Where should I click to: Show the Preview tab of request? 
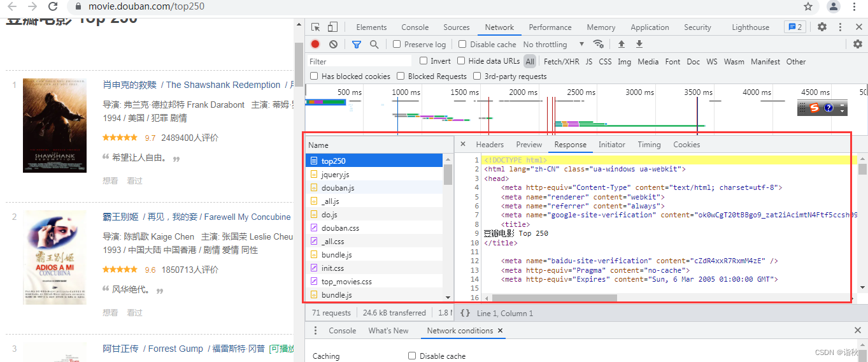[x=529, y=145]
